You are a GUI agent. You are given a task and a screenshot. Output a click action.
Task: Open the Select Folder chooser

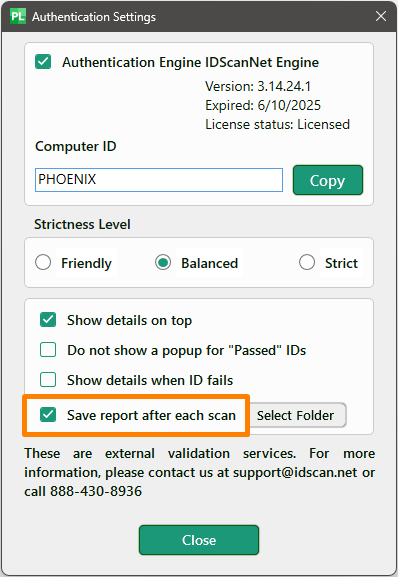[x=295, y=415]
